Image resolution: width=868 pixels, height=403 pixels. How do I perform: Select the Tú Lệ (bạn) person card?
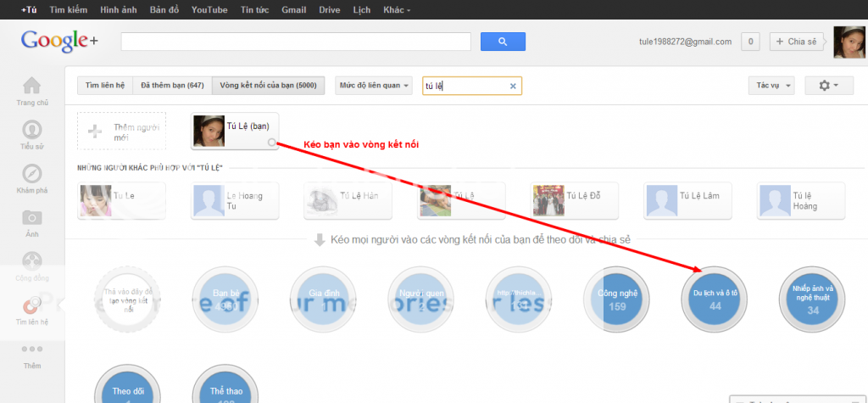(235, 131)
